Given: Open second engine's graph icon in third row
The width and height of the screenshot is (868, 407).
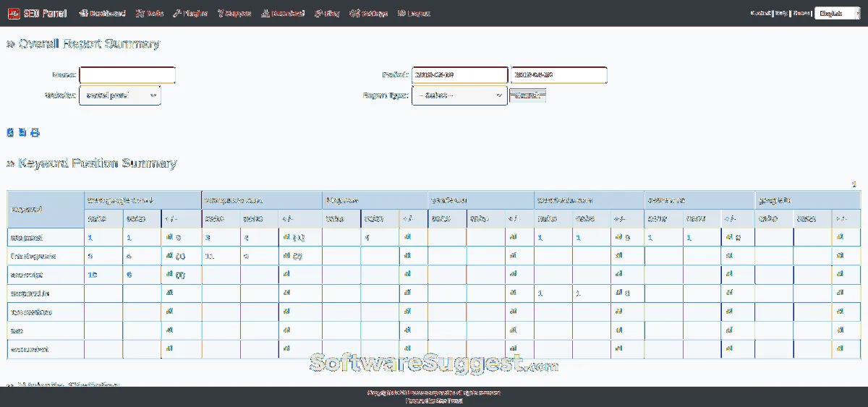Looking at the screenshot, I should coord(286,275).
